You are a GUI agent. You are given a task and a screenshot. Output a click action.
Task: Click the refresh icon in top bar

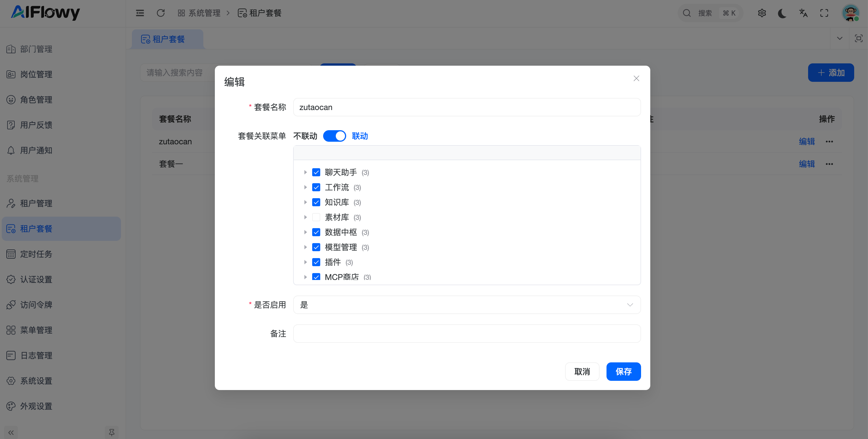click(161, 13)
